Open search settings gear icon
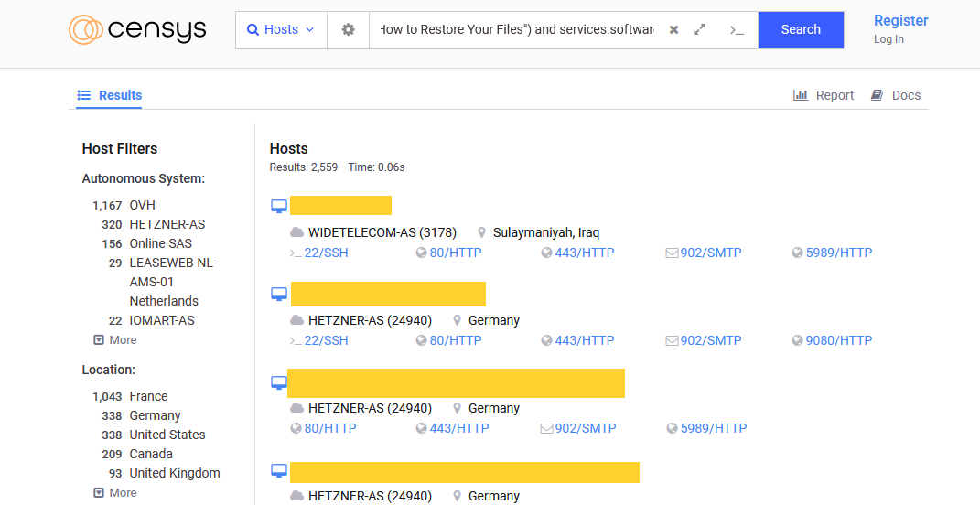 (x=348, y=29)
